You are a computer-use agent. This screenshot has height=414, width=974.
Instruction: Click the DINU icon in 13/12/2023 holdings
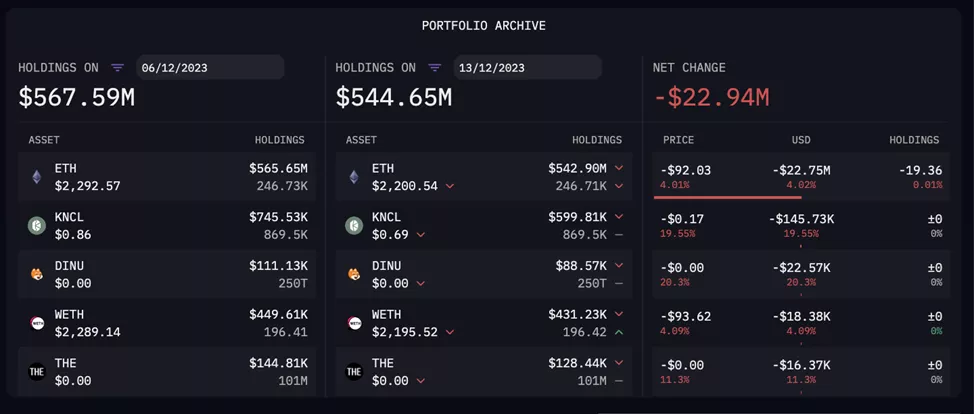coord(354,274)
